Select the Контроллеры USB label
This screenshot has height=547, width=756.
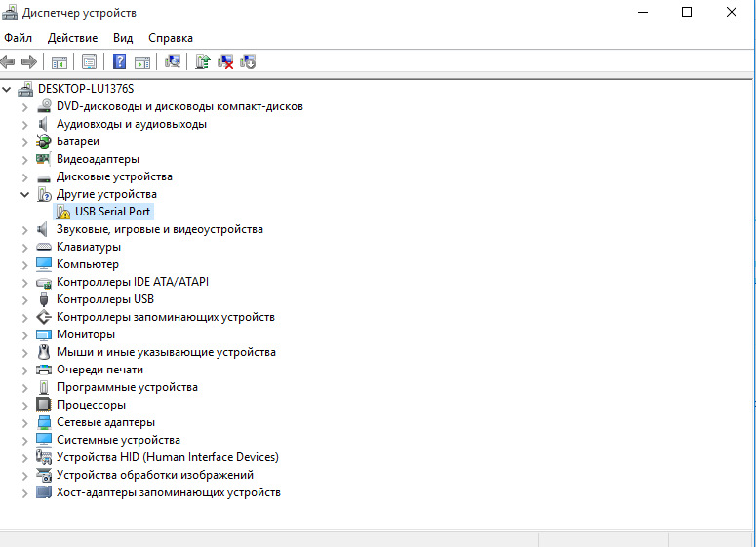pyautogui.click(x=105, y=299)
